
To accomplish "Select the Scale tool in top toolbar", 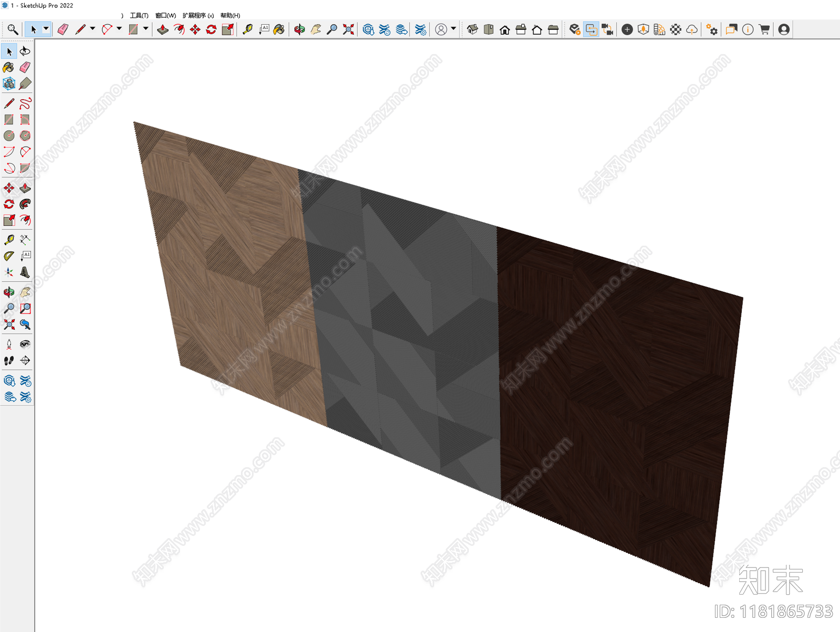I will click(x=228, y=29).
